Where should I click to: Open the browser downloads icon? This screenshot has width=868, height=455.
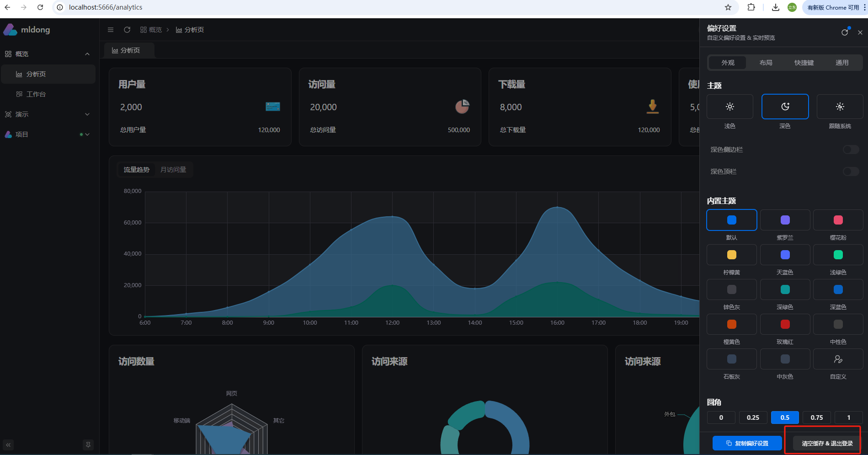pos(776,7)
